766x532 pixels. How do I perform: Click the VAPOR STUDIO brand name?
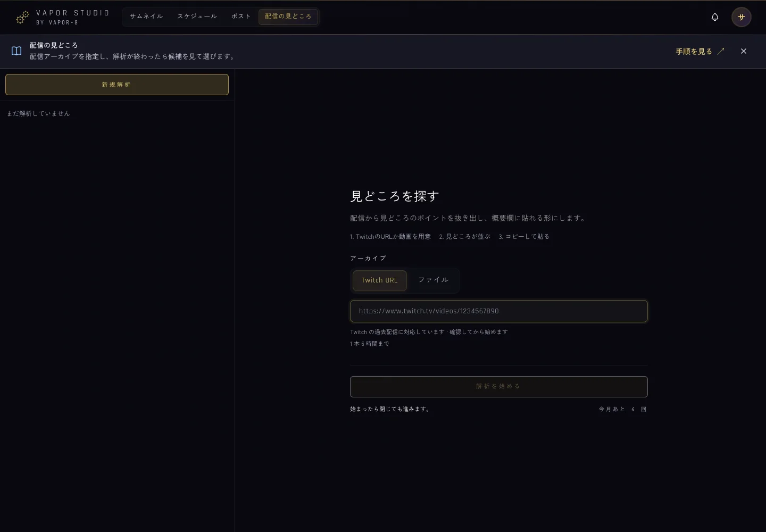(x=73, y=13)
